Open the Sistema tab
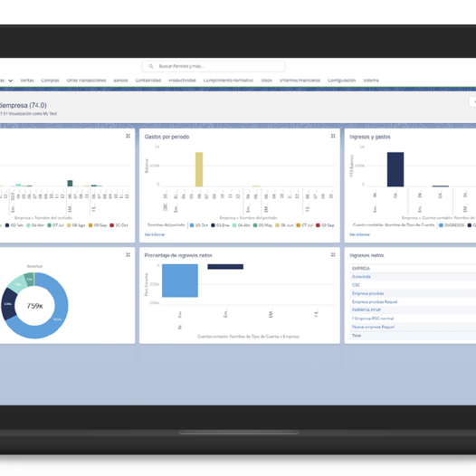The height and width of the screenshot is (476, 476). click(371, 81)
